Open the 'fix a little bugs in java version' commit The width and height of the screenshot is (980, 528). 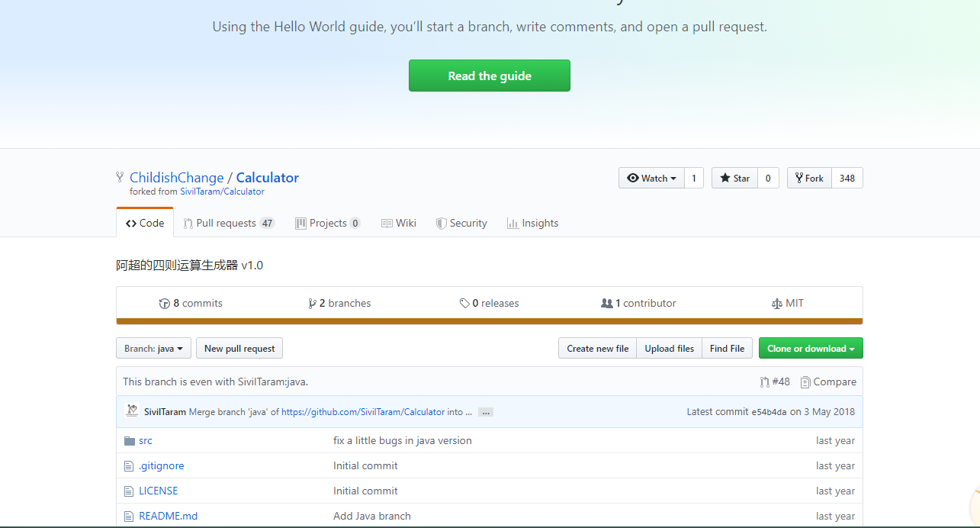pos(402,440)
